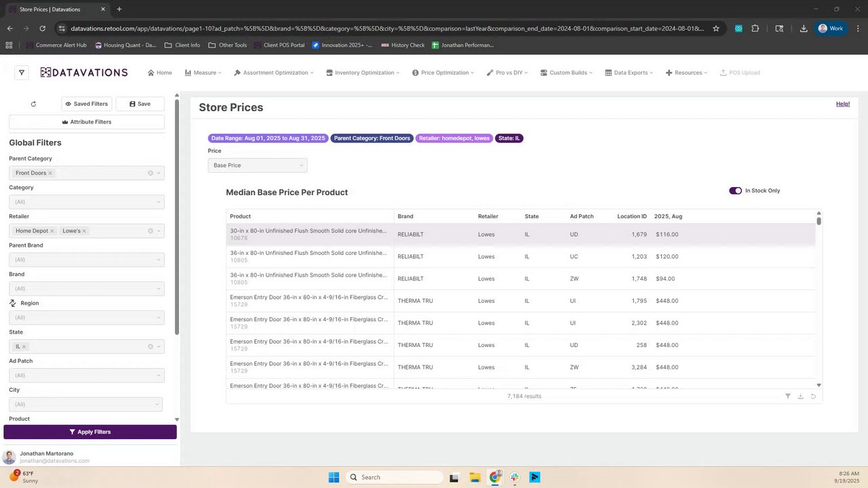
Task: Open the Chrome extensions puzzle icon
Action: (755, 28)
